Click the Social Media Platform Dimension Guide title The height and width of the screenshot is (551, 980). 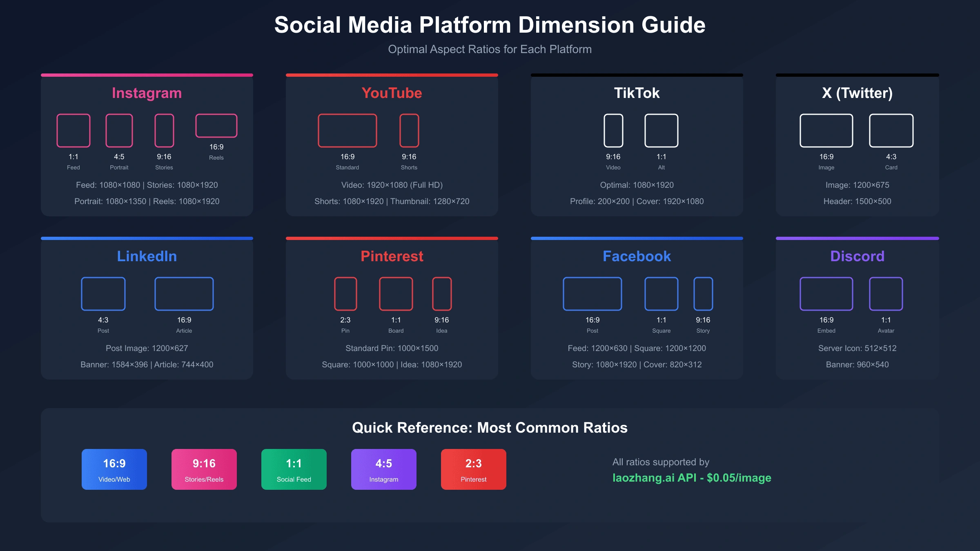click(490, 25)
